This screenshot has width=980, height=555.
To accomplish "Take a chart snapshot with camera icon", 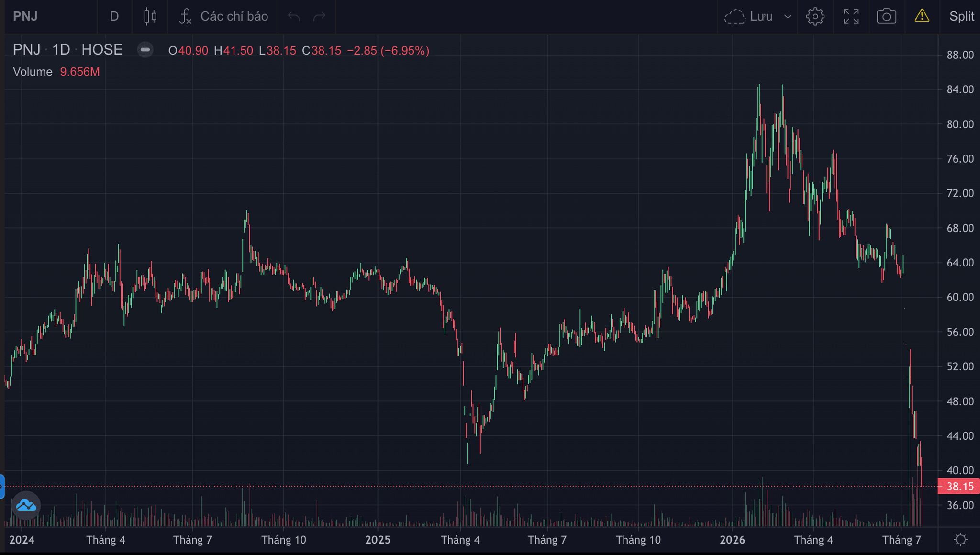I will pyautogui.click(x=887, y=16).
